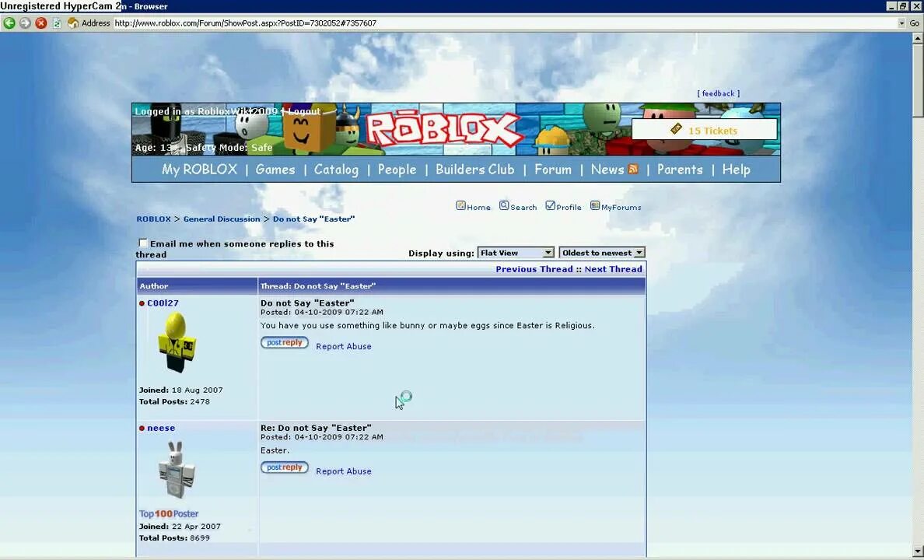The width and height of the screenshot is (924, 560).
Task: Open the address bar history dropdown arrow
Action: click(901, 23)
